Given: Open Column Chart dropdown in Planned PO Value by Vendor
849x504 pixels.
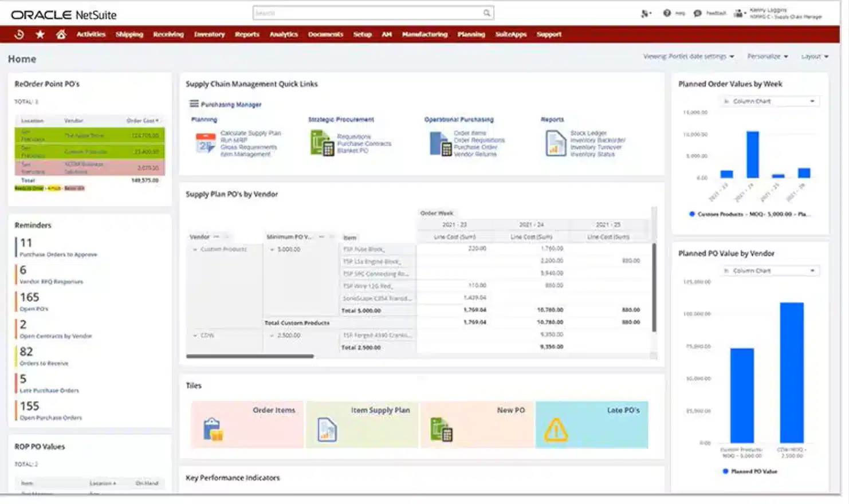Looking at the screenshot, I should pyautogui.click(x=770, y=271).
